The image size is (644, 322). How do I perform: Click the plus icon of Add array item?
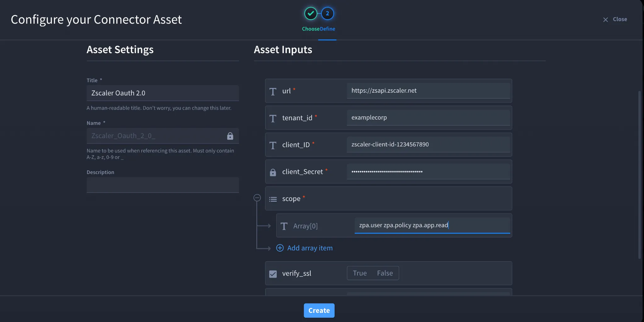(280, 248)
